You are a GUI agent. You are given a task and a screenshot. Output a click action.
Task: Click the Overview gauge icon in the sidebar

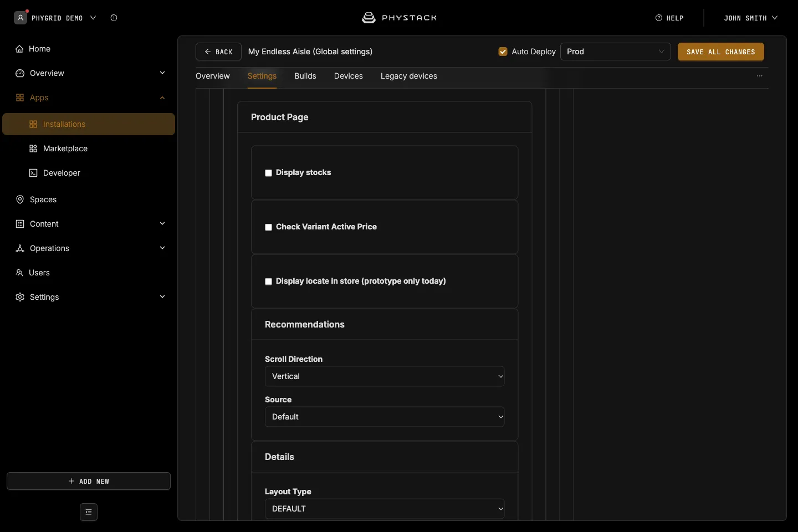[x=20, y=73]
